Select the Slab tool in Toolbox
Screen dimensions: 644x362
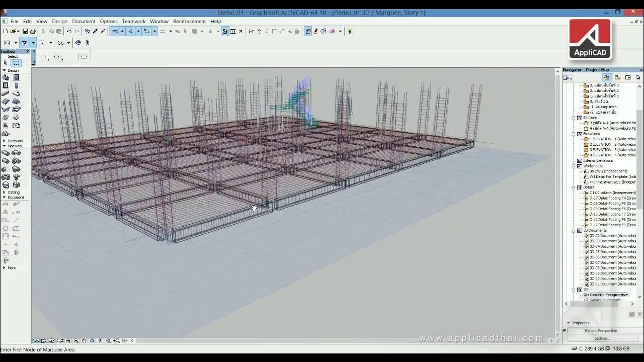(16, 94)
